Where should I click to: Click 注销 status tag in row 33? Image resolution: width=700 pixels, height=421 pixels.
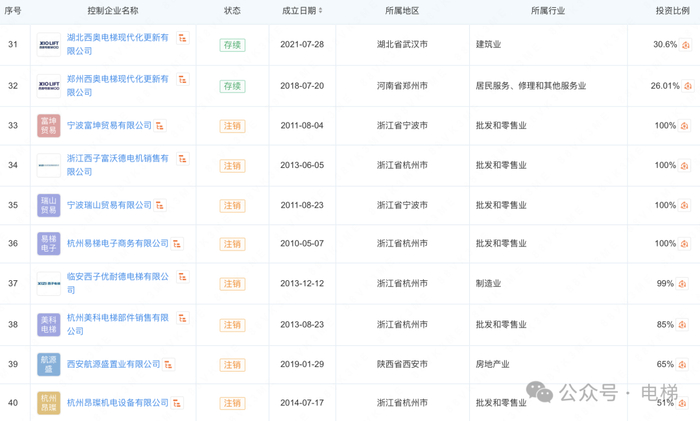click(x=232, y=126)
